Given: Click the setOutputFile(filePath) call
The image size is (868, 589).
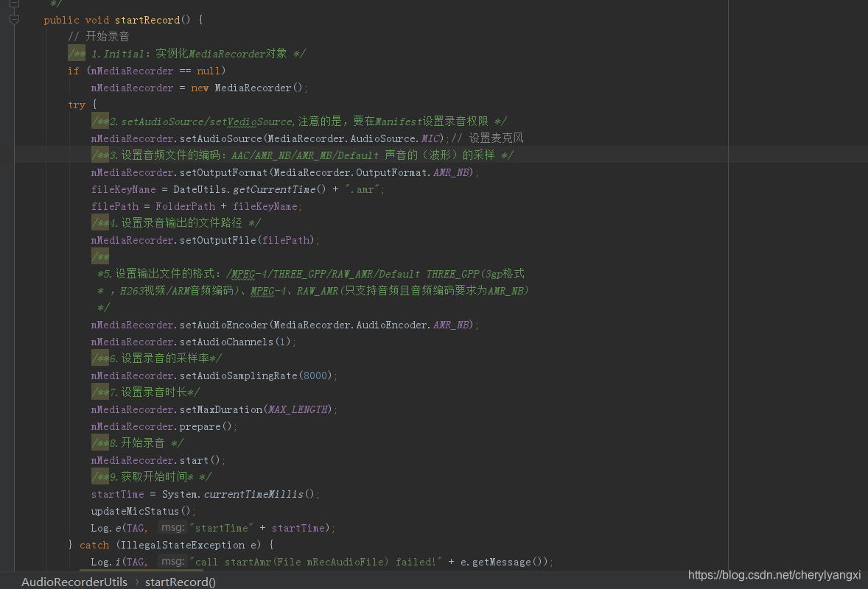Looking at the screenshot, I should click(247, 240).
